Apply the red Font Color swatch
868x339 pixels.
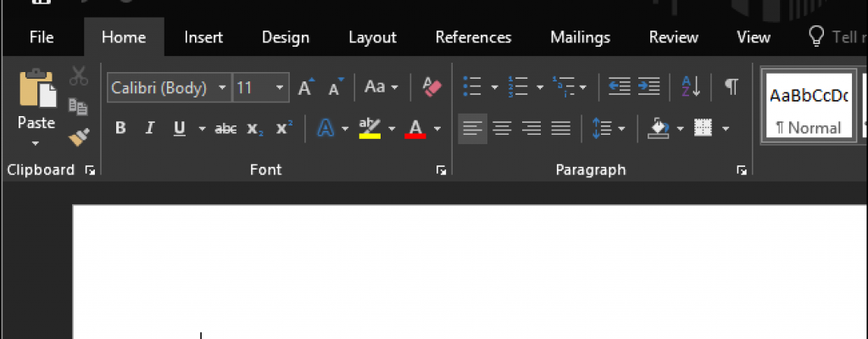click(x=415, y=128)
